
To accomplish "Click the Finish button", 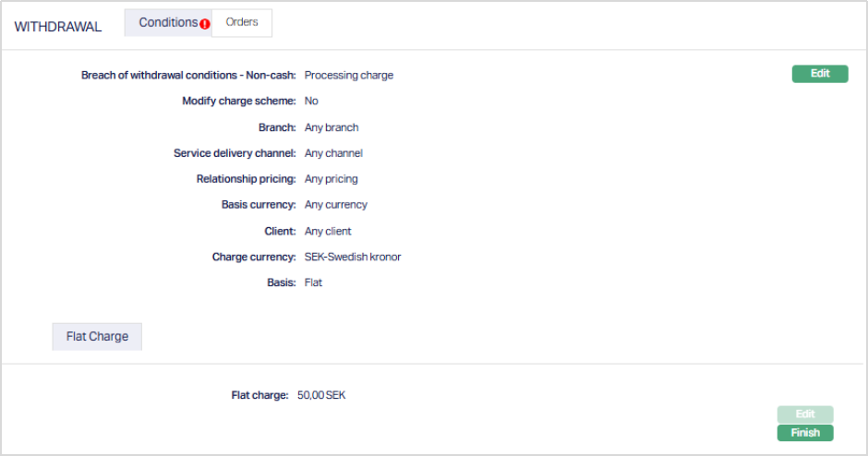I will tap(805, 432).
